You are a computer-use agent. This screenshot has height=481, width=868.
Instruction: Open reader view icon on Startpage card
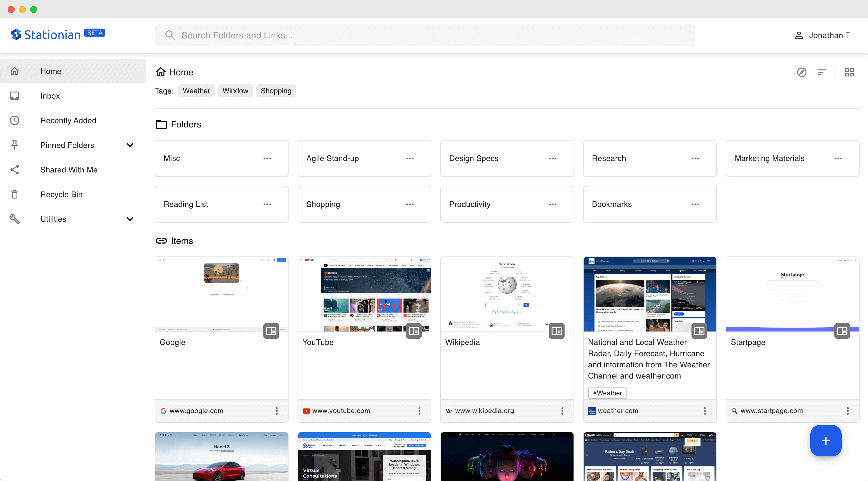[842, 331]
